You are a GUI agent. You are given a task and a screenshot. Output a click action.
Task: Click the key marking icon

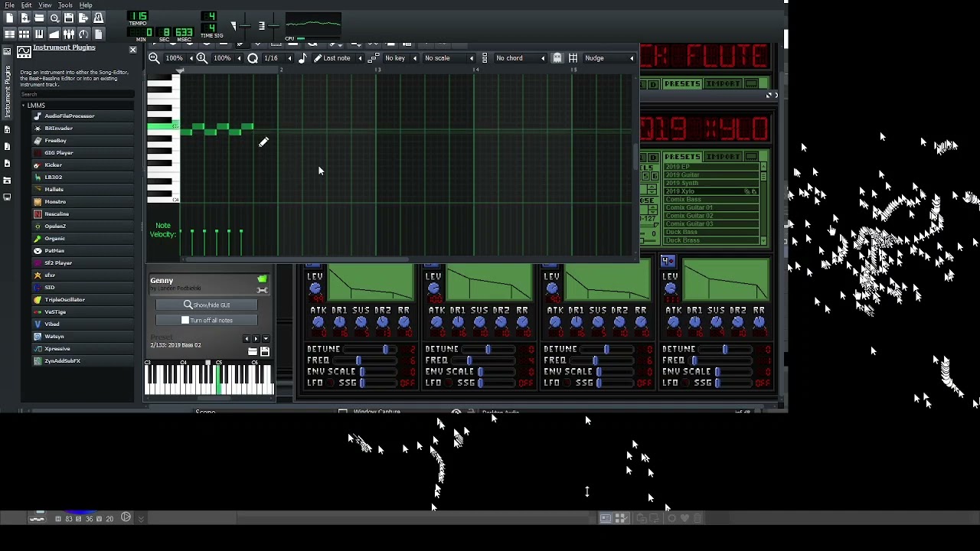pos(373,58)
